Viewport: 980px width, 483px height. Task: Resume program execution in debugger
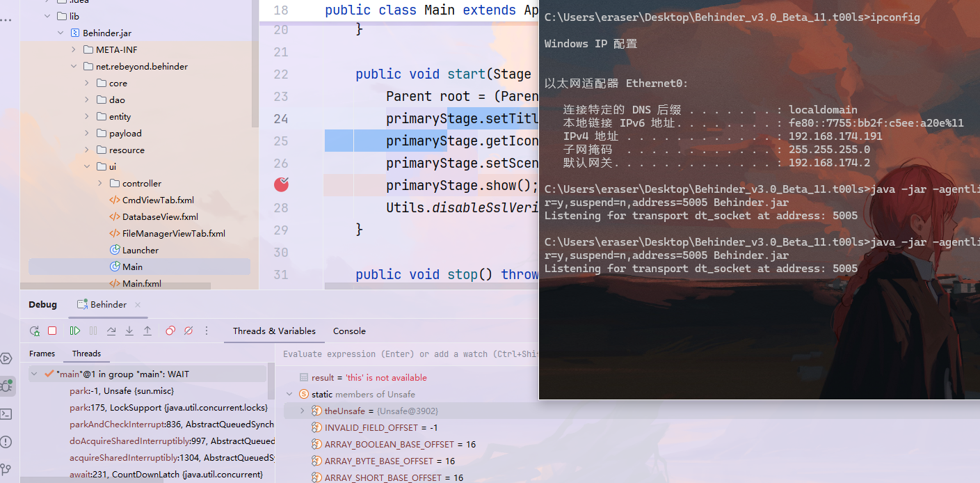point(75,331)
